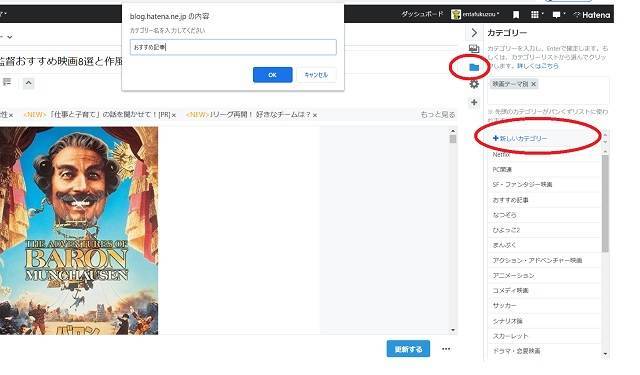Click the 仕事と子育て topic text
Image resolution: width=640 pixels, height=375 pixels.
pos(109,115)
